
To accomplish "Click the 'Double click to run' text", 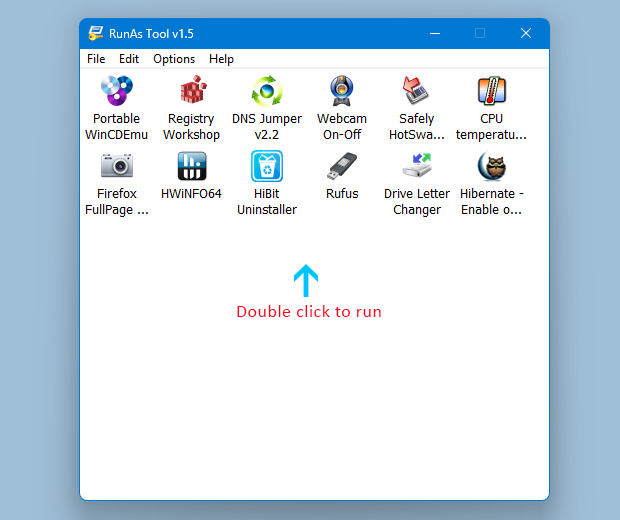I will pyautogui.click(x=309, y=312).
